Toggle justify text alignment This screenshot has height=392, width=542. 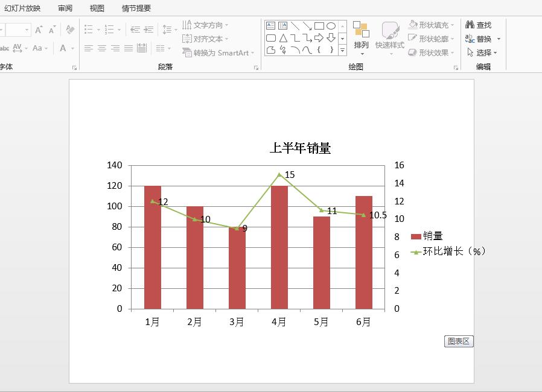(129, 48)
